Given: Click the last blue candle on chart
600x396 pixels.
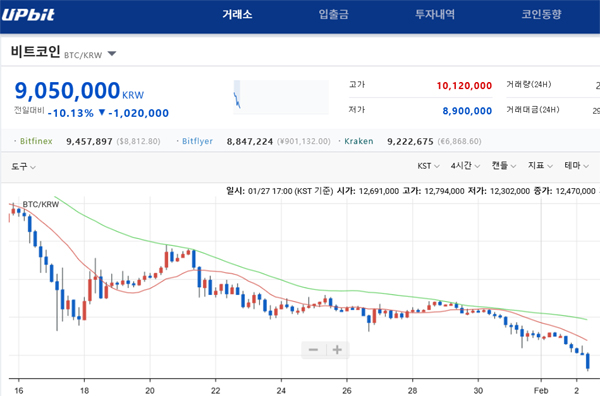Looking at the screenshot, I should [588, 361].
